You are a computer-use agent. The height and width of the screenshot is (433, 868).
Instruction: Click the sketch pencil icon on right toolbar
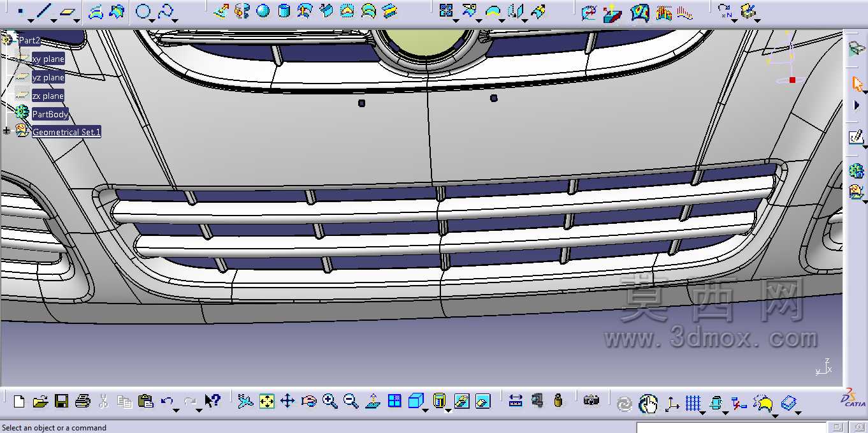[x=856, y=136]
